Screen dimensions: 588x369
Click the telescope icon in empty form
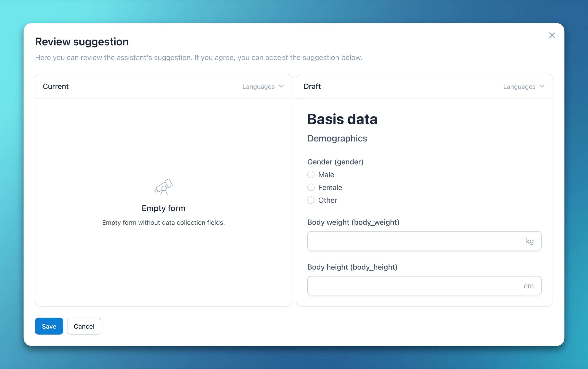point(164,187)
